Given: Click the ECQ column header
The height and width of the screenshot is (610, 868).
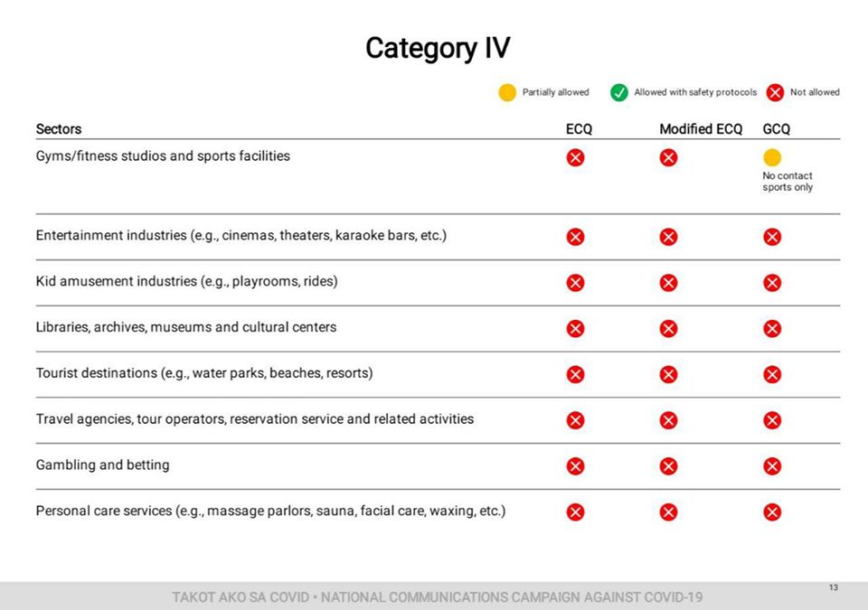Looking at the screenshot, I should 579,129.
